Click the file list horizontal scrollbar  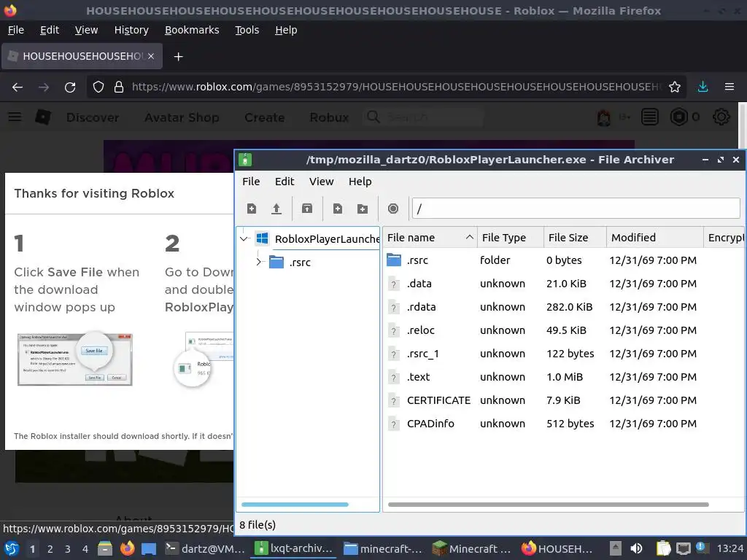(x=549, y=505)
